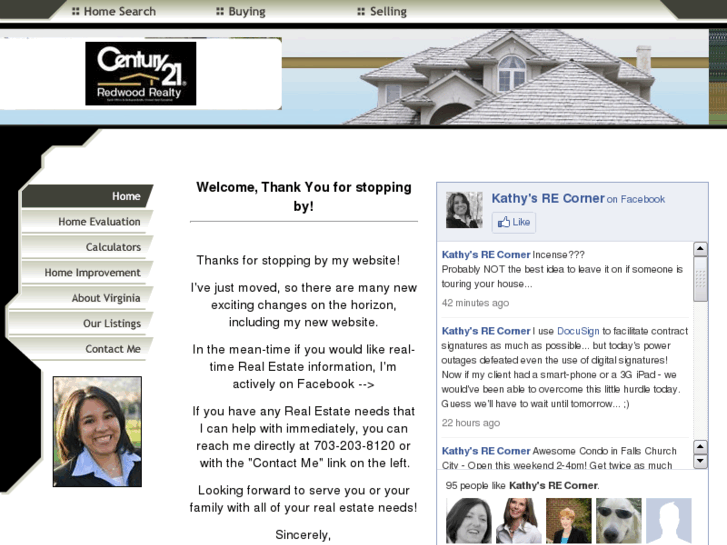727x545 pixels.
Task: Open second fan photo of woman in white
Action: point(519,520)
